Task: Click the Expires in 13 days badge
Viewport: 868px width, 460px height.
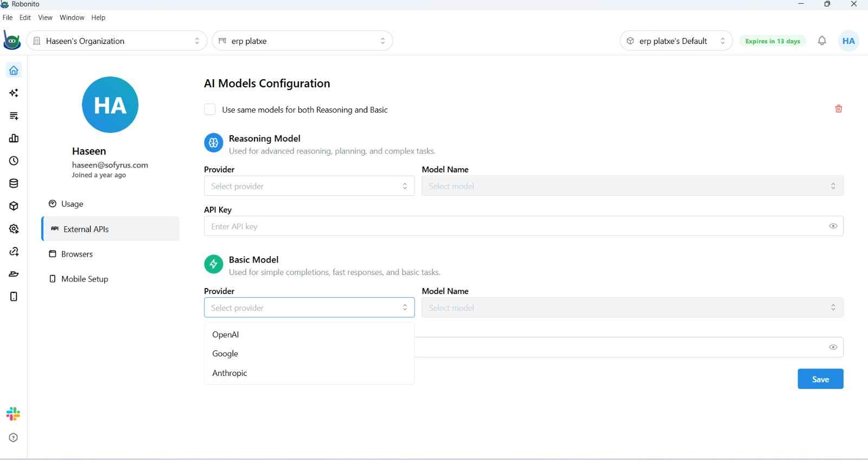Action: point(773,41)
